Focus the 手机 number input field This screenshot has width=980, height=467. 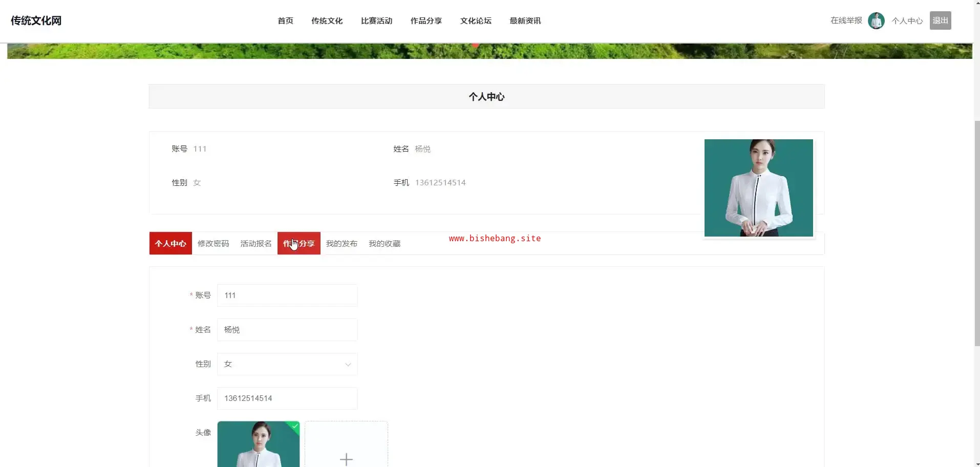pyautogui.click(x=287, y=398)
